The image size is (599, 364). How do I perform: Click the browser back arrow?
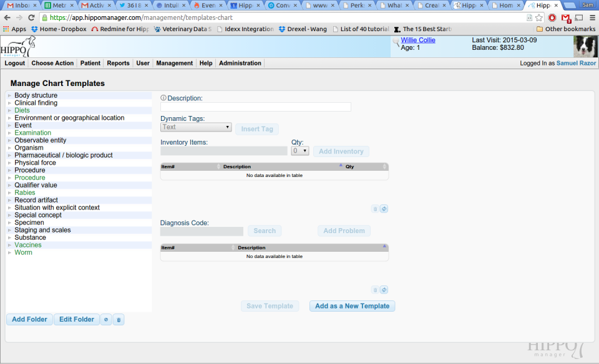[x=7, y=17]
